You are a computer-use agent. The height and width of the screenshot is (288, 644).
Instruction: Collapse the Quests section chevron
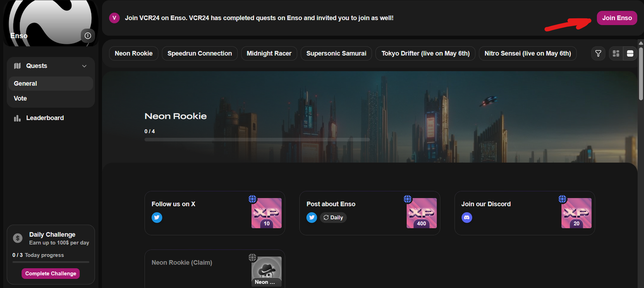pyautogui.click(x=84, y=66)
